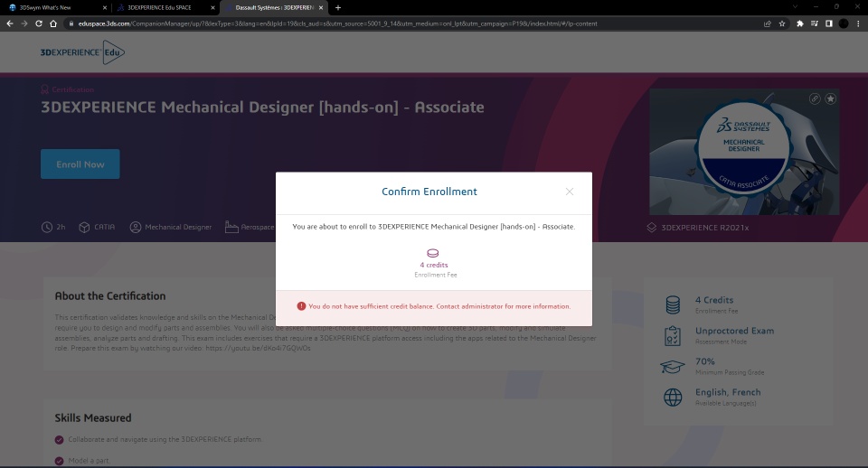
Task: Click the 4 Credits coin stack icon
Action: [673, 304]
